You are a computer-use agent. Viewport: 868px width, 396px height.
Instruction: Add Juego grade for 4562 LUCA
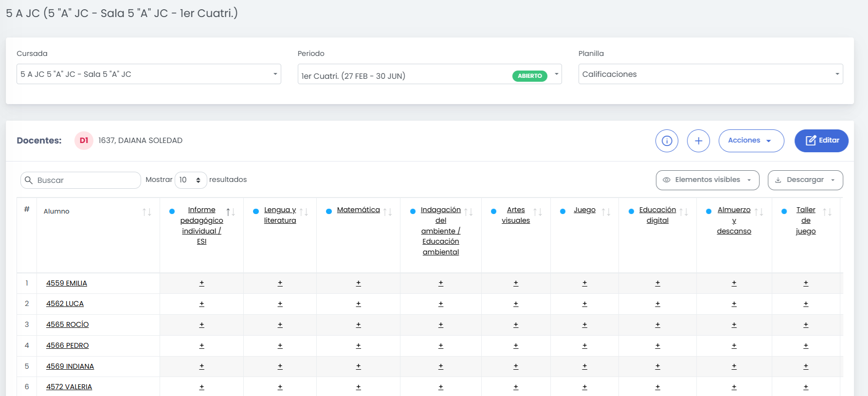[x=585, y=304]
